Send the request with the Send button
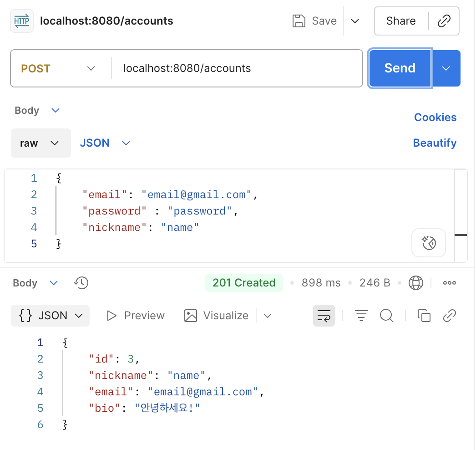The image size is (476, 450). point(400,68)
